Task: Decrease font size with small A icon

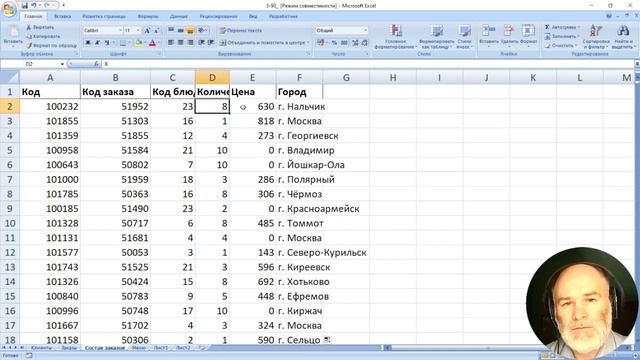Action: 156,30
